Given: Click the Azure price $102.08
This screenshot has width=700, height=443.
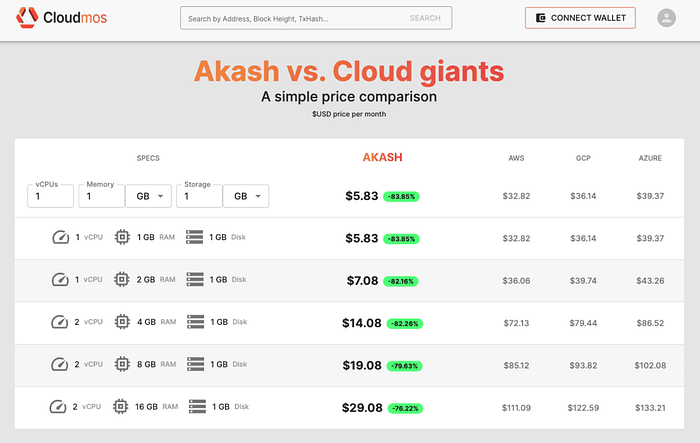Looking at the screenshot, I should pyautogui.click(x=650, y=365).
